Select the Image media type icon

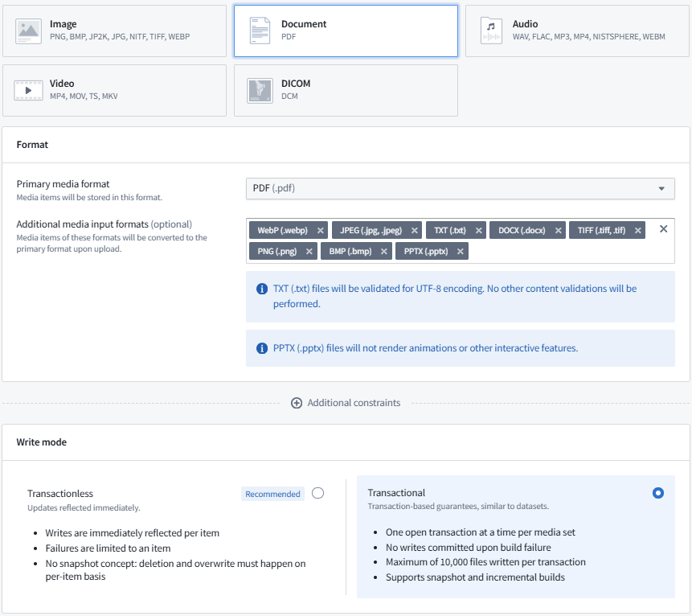pyautogui.click(x=29, y=31)
